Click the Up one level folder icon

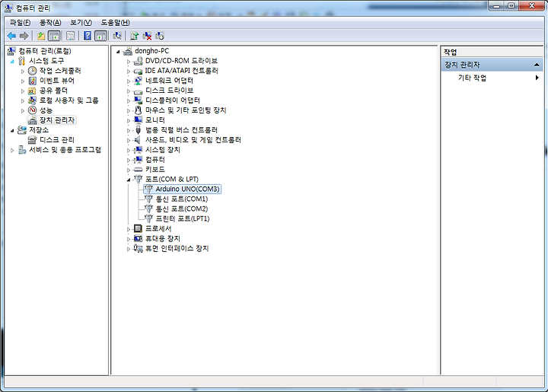click(x=41, y=36)
